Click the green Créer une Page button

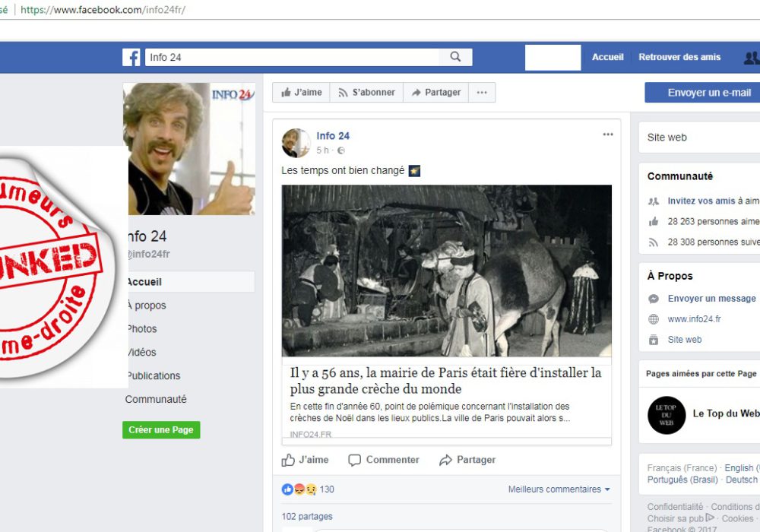pos(161,429)
